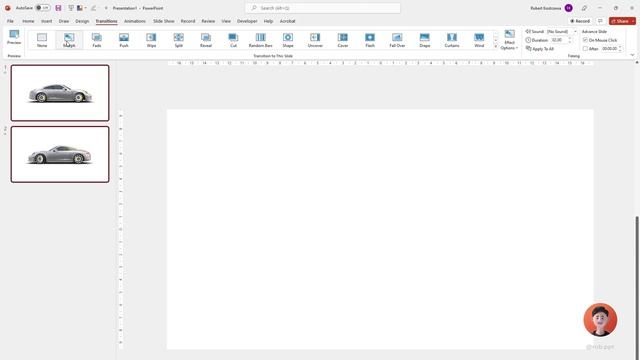Select the None transition
This screenshot has width=640, height=360.
42,40
